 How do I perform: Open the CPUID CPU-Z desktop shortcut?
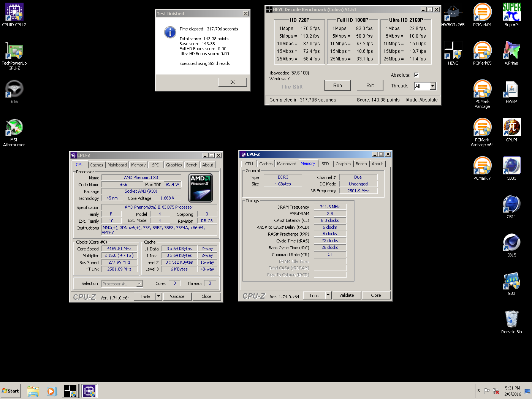point(14,15)
